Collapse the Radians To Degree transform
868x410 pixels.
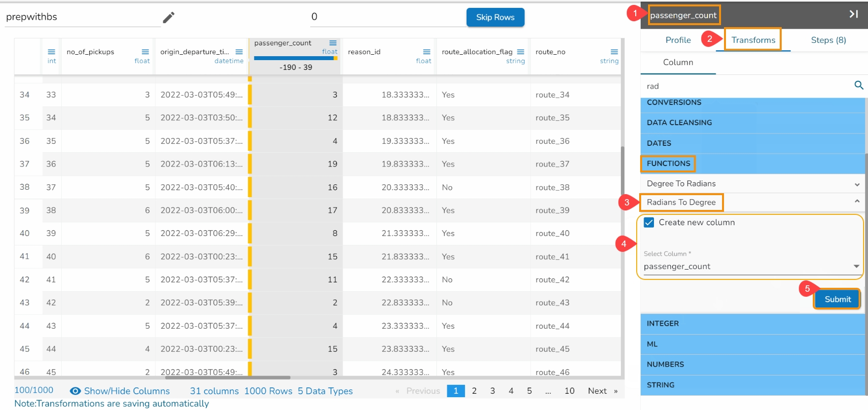point(857,202)
